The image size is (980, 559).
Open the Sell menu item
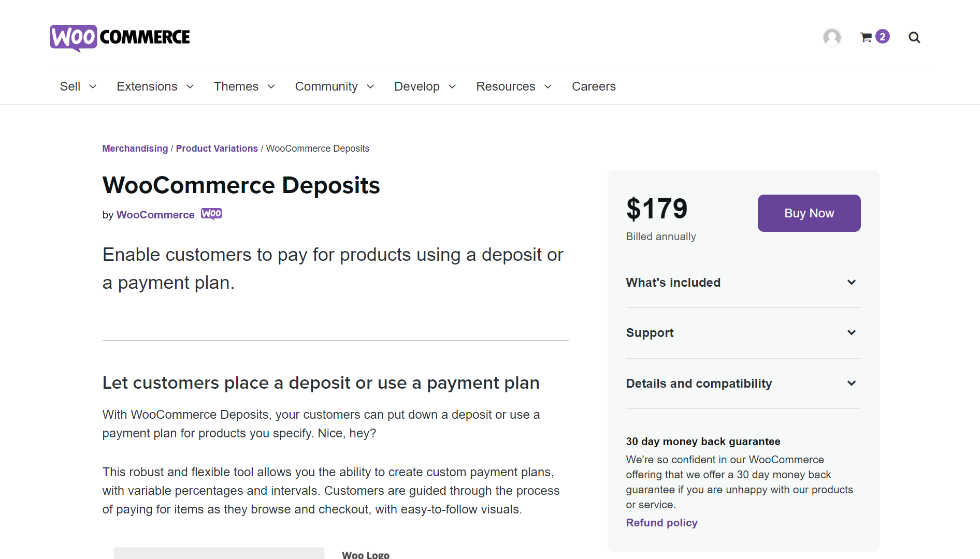[70, 86]
